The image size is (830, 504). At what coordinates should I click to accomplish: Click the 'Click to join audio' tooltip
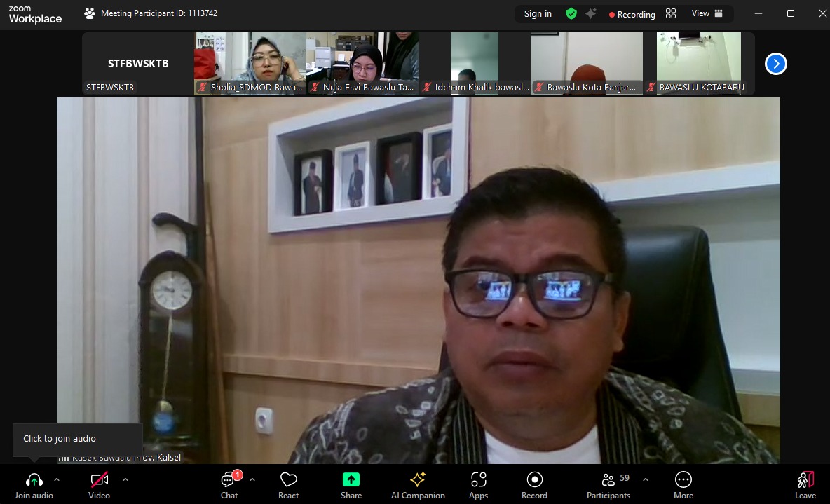click(x=77, y=439)
